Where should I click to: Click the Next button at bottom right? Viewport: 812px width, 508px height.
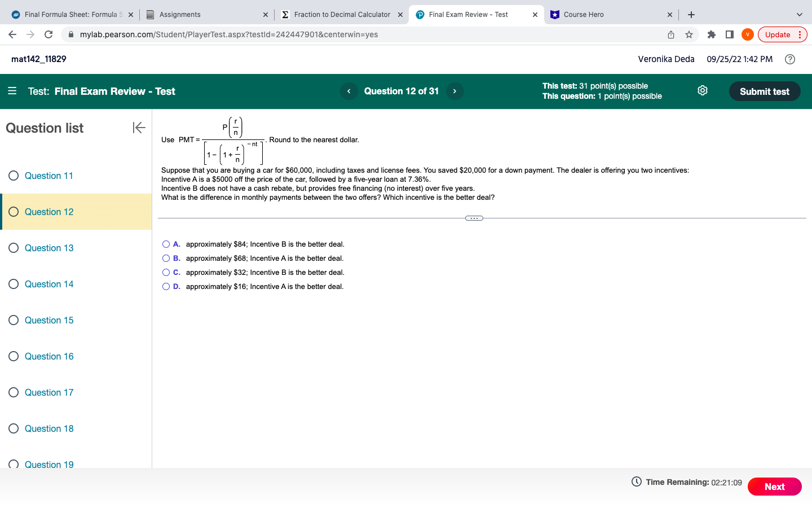[774, 486]
